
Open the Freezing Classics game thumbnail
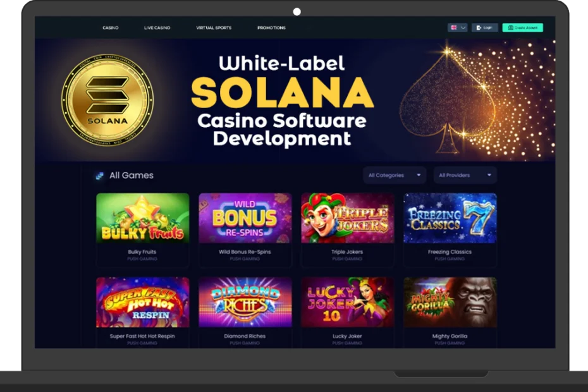tap(450, 218)
